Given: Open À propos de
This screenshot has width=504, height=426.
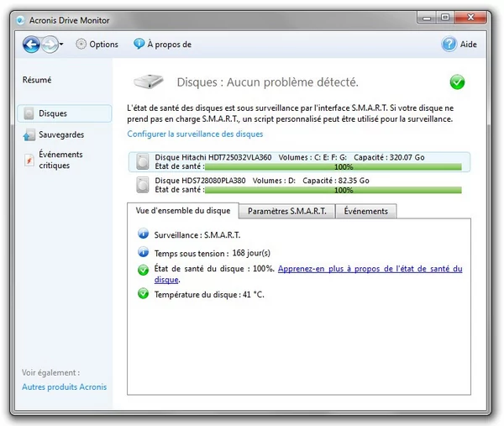Looking at the screenshot, I should click(170, 45).
